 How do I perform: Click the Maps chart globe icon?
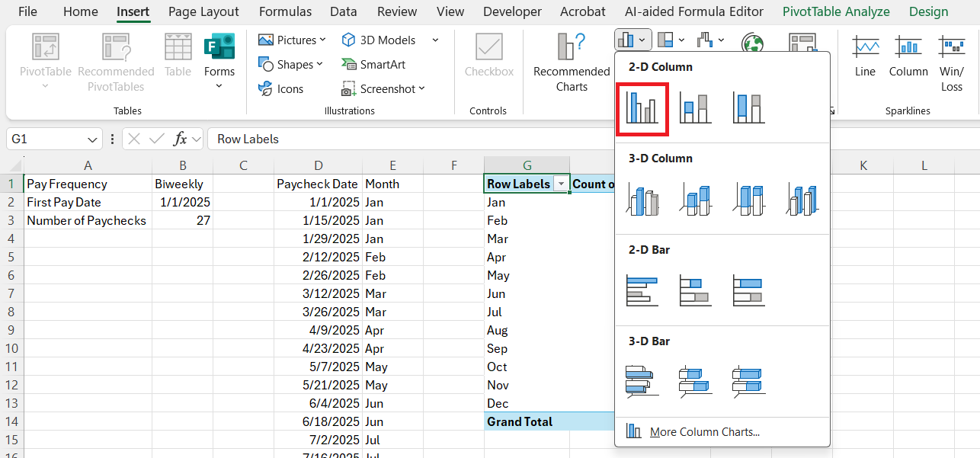(753, 43)
